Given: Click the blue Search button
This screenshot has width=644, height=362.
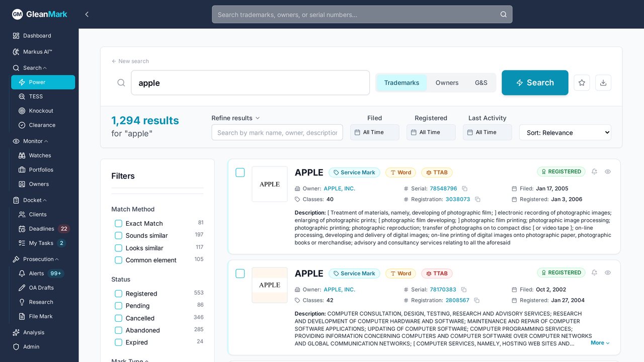Looking at the screenshot, I should 535,82.
